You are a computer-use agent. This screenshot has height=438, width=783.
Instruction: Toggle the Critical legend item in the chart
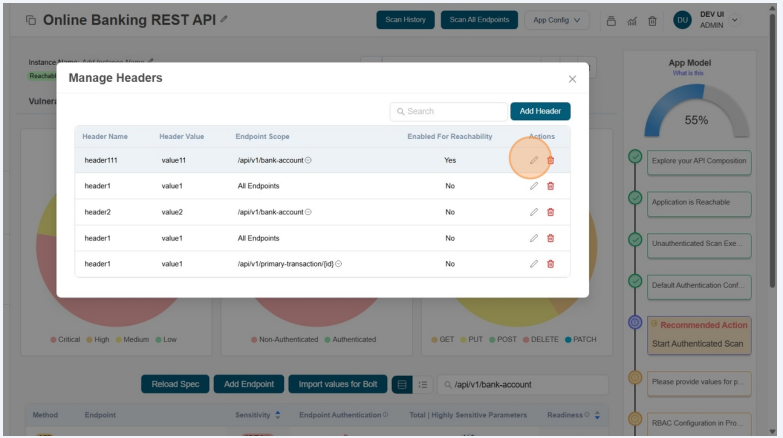point(63,340)
